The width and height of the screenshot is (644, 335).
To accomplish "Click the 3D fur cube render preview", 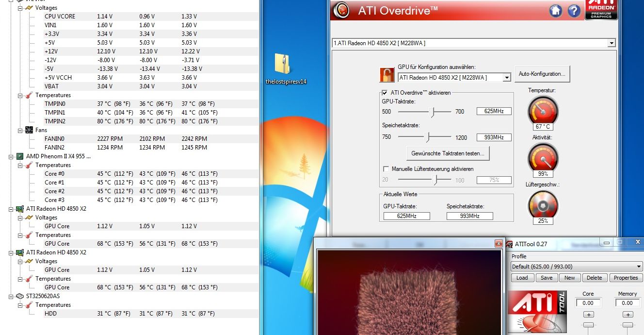I will [x=409, y=292].
